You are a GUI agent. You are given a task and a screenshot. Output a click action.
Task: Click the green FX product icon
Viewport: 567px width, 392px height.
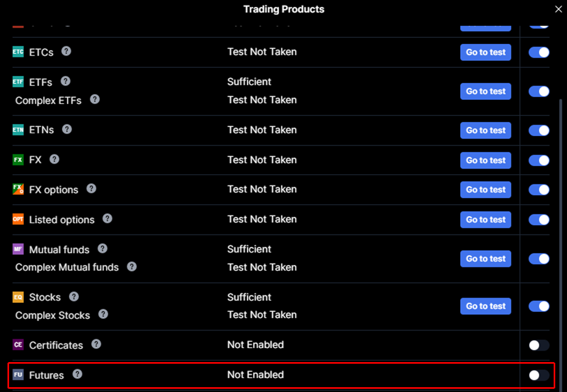click(18, 159)
